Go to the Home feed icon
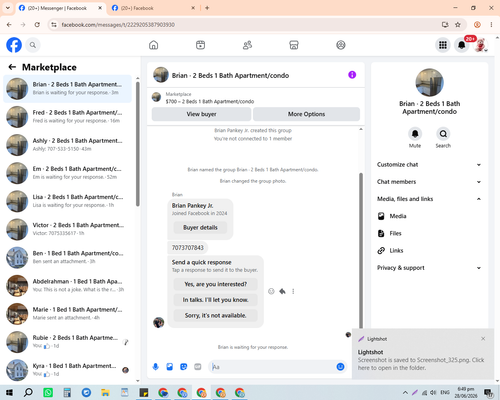The height and width of the screenshot is (400, 500). 154,45
